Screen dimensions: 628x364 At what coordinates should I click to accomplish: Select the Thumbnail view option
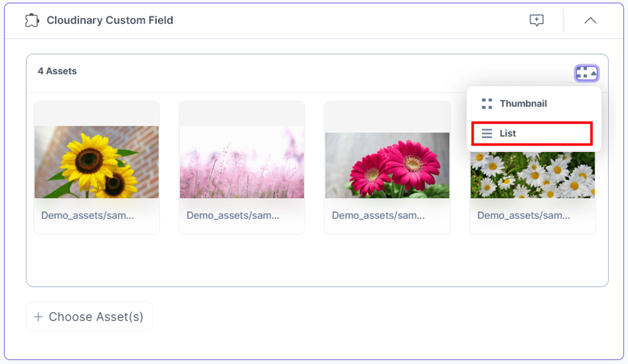pos(534,104)
